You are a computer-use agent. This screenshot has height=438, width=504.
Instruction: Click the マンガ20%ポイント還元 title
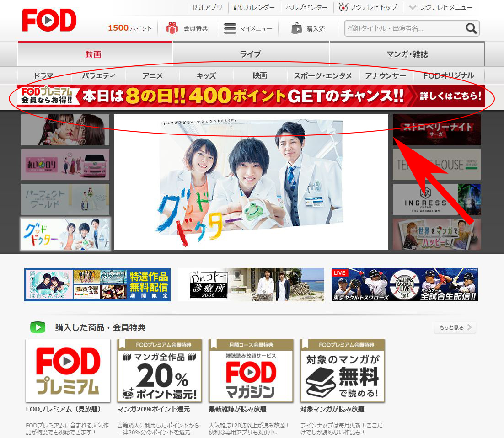coord(154,409)
